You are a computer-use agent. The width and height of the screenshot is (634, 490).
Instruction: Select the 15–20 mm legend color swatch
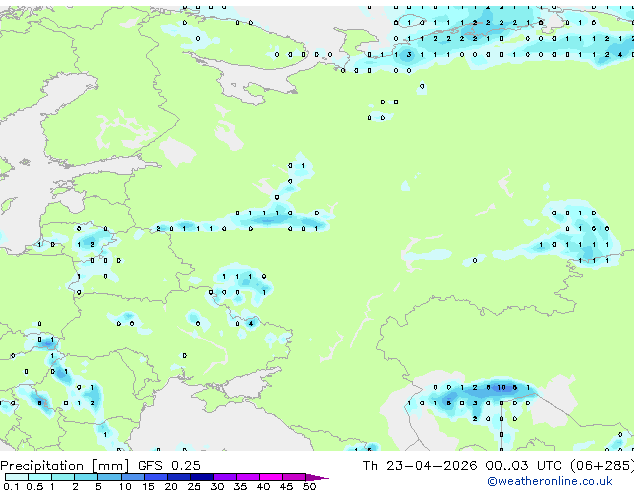click(155, 477)
